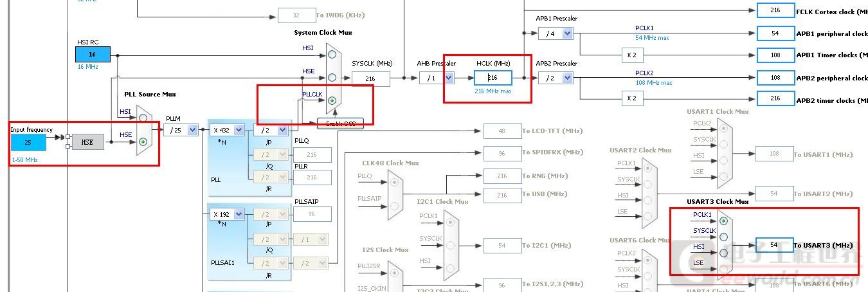The width and height of the screenshot is (868, 292).
Task: Select PCLK1 in I2C1 Clock Mux
Action: 452,222
